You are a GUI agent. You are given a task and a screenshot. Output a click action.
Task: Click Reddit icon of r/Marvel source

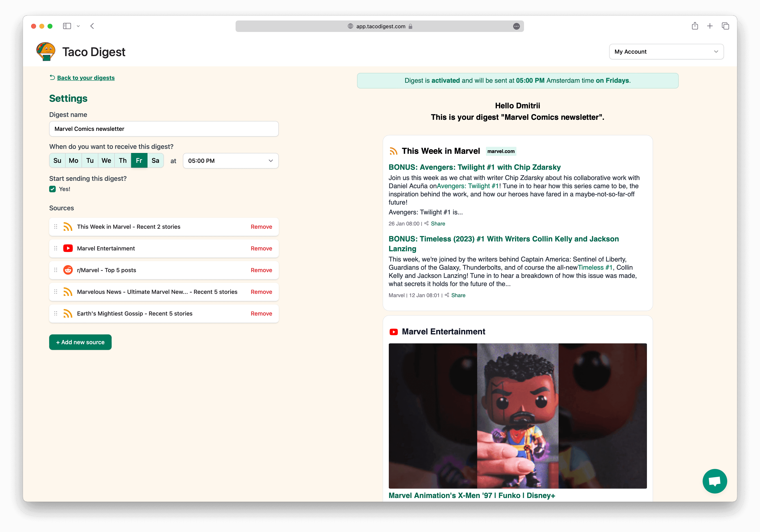[x=68, y=270]
